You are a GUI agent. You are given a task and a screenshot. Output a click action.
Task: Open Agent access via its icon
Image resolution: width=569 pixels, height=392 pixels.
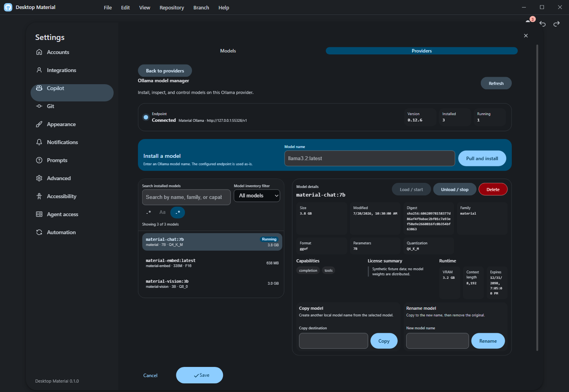[x=39, y=214]
